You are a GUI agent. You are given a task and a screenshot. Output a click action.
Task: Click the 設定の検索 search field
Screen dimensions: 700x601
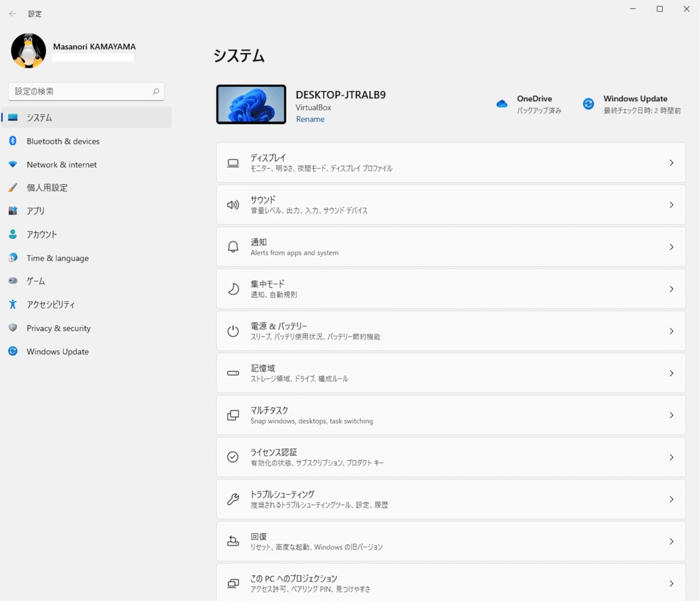[86, 92]
